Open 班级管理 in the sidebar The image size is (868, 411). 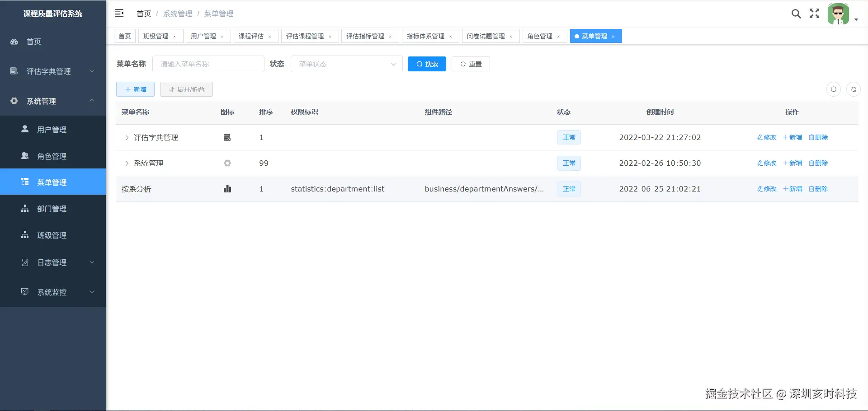tap(53, 235)
